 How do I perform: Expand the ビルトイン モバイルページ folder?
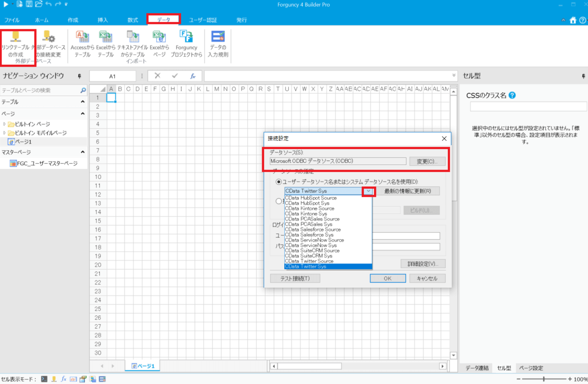point(4,133)
